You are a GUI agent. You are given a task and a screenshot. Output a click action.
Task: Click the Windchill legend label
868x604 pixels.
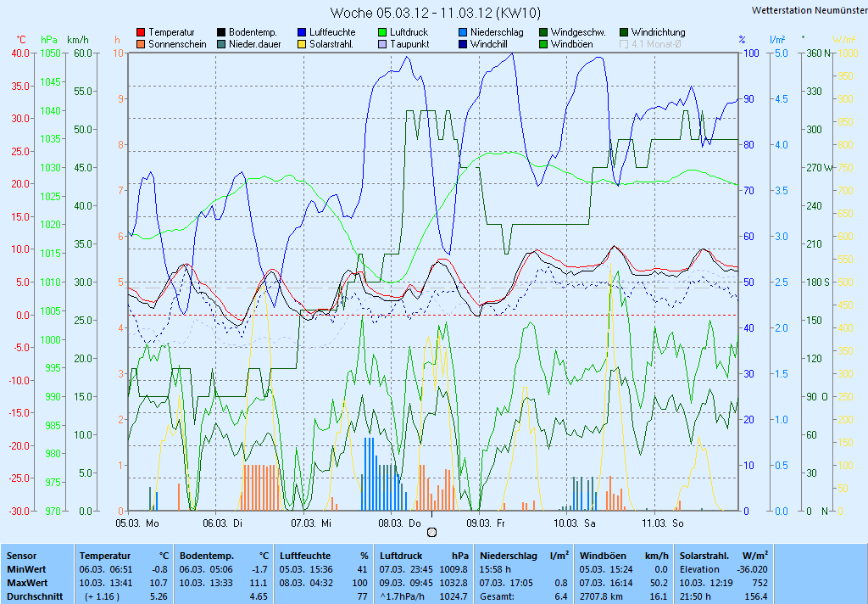(491, 44)
